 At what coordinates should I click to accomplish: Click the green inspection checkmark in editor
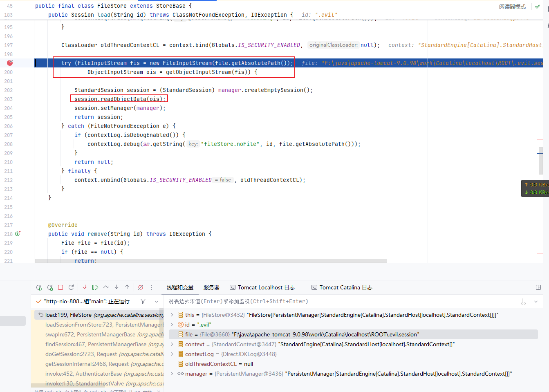[538, 7]
